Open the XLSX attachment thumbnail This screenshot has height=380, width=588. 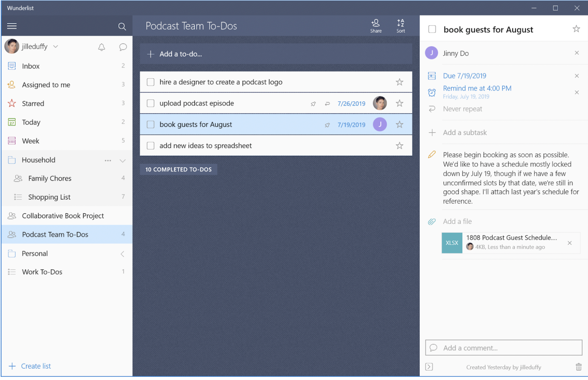(x=452, y=243)
